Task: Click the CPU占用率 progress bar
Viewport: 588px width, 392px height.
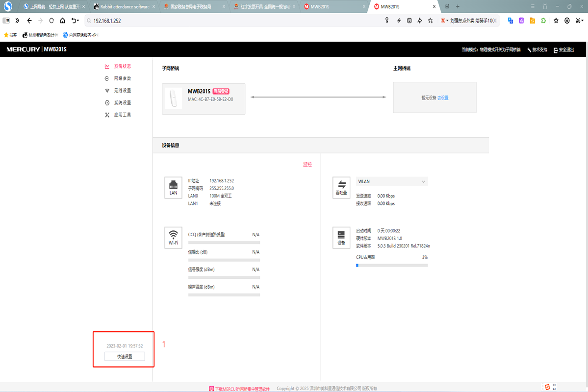Action: pos(392,265)
